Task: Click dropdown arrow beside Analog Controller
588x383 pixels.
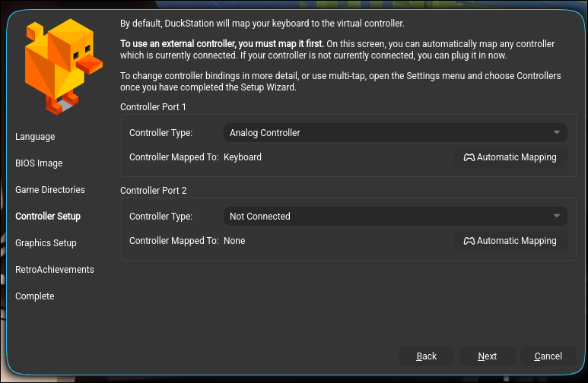Action: (x=557, y=132)
